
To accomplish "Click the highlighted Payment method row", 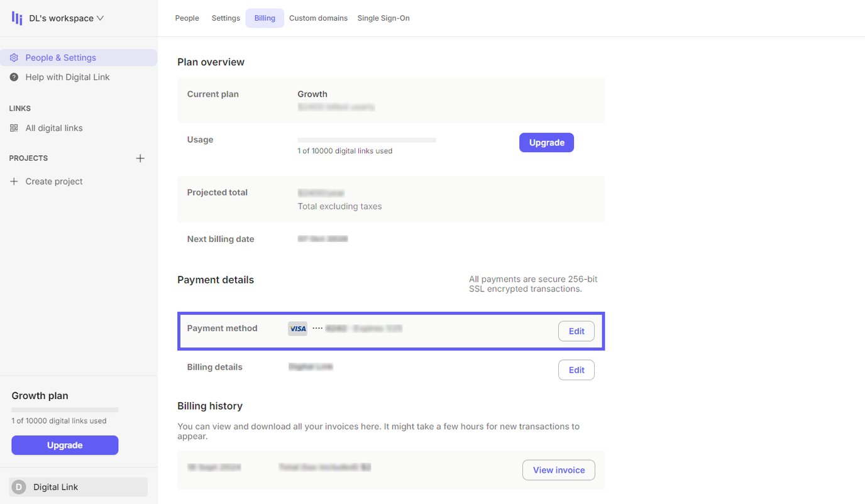I will (x=391, y=331).
